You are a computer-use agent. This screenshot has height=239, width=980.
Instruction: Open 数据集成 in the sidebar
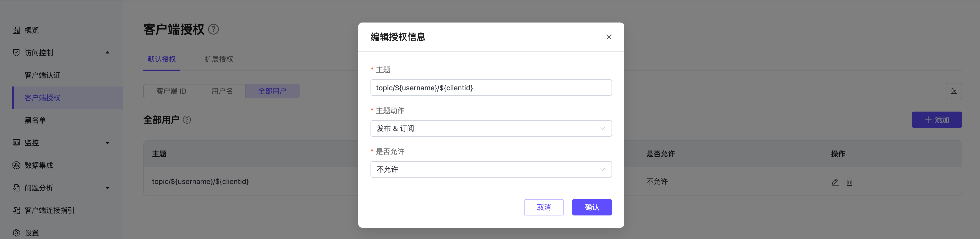[x=38, y=165]
